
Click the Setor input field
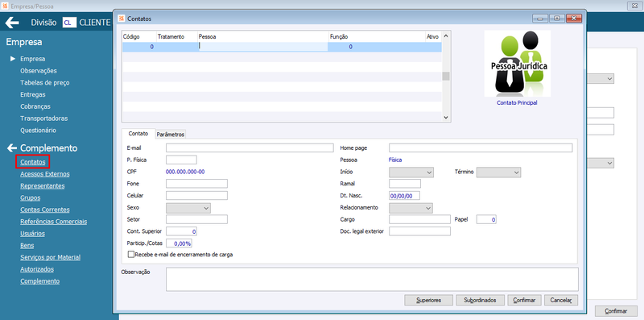tap(196, 219)
